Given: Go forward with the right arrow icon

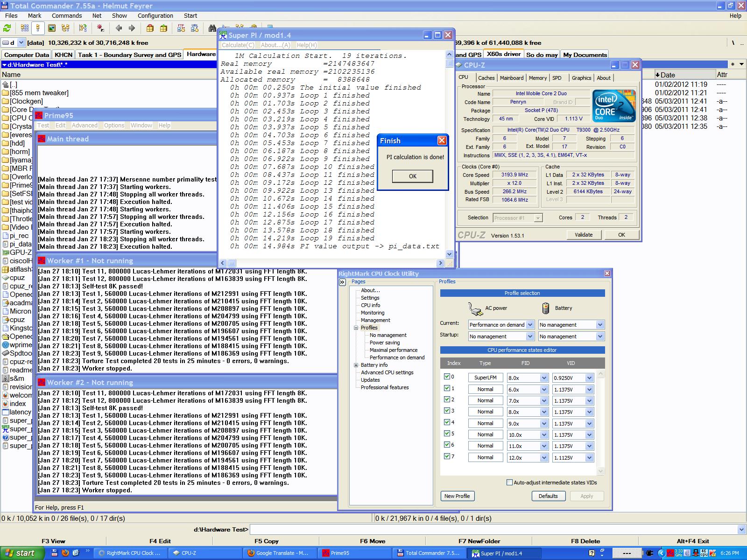Looking at the screenshot, I should tap(132, 28).
